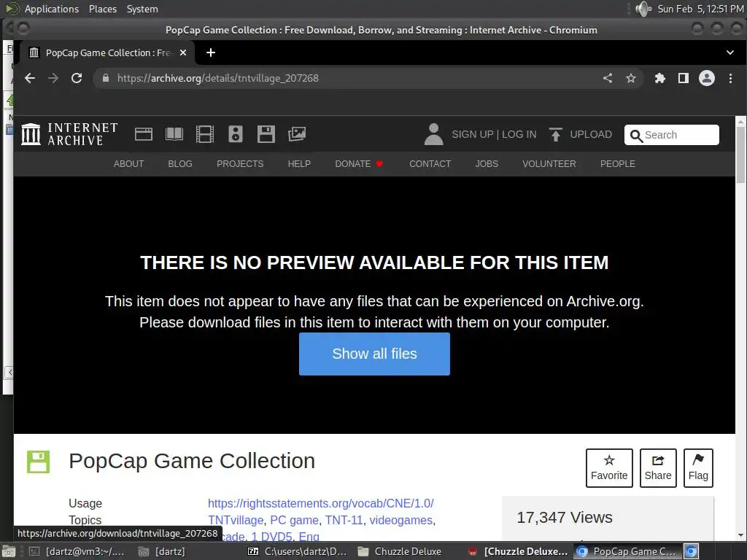This screenshot has height=560, width=747.
Task: Switch to Chuzzle Deluxe folder taskbar item
Action: click(399, 551)
